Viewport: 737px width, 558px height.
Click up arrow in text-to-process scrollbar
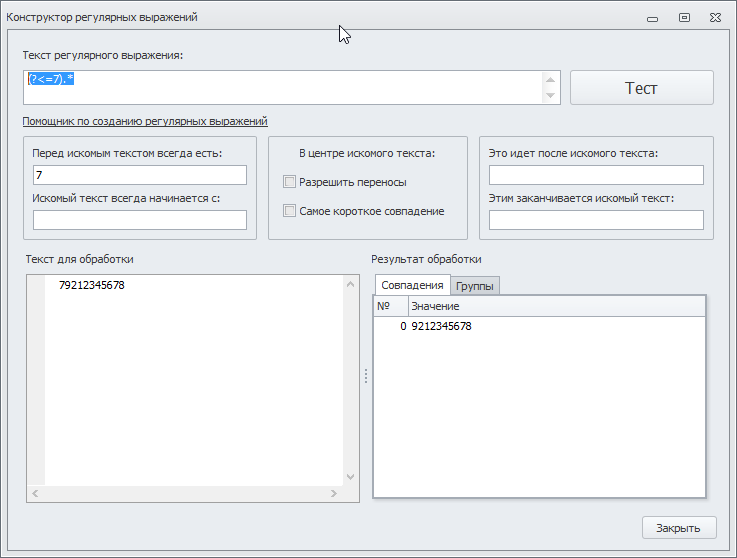(x=350, y=284)
